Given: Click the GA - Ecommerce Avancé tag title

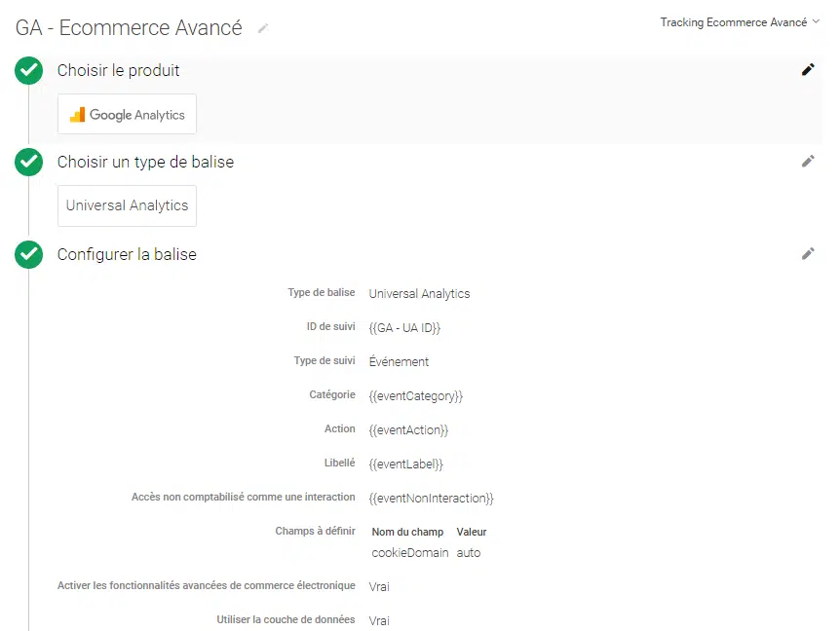Looking at the screenshot, I should click(129, 28).
